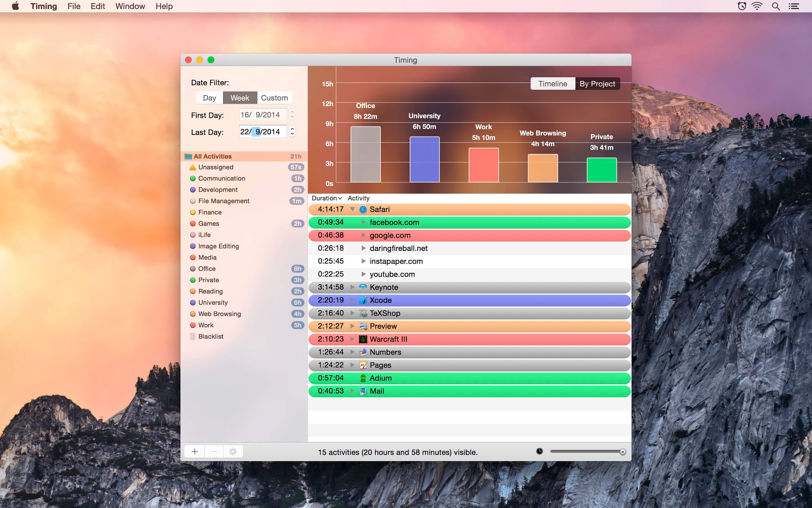812x508 pixels.
Task: Click the Keynote app icon
Action: pyautogui.click(x=363, y=287)
